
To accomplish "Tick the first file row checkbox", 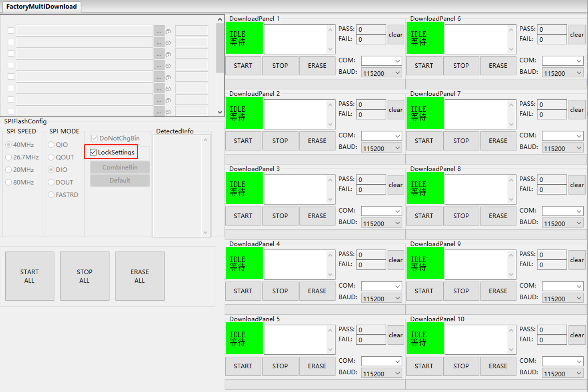I will click(x=11, y=31).
